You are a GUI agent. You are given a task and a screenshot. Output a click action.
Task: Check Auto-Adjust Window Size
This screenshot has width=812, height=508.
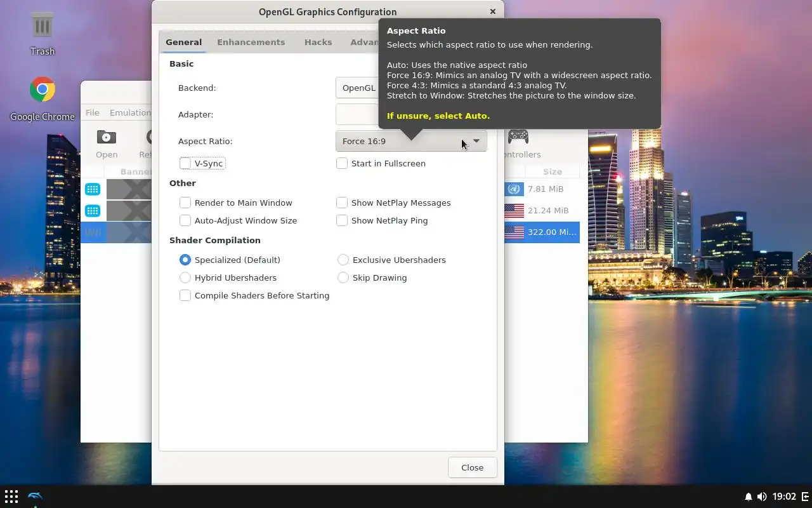(x=185, y=220)
